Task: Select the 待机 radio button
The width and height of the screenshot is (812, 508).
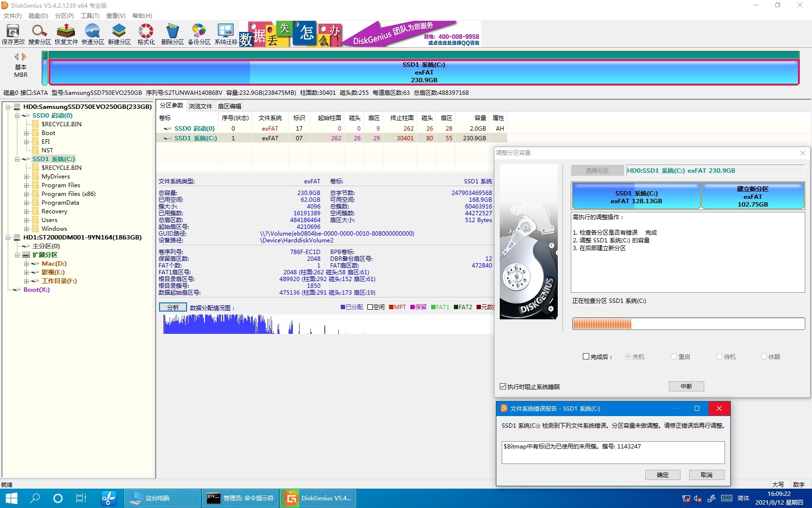Action: [x=719, y=357]
